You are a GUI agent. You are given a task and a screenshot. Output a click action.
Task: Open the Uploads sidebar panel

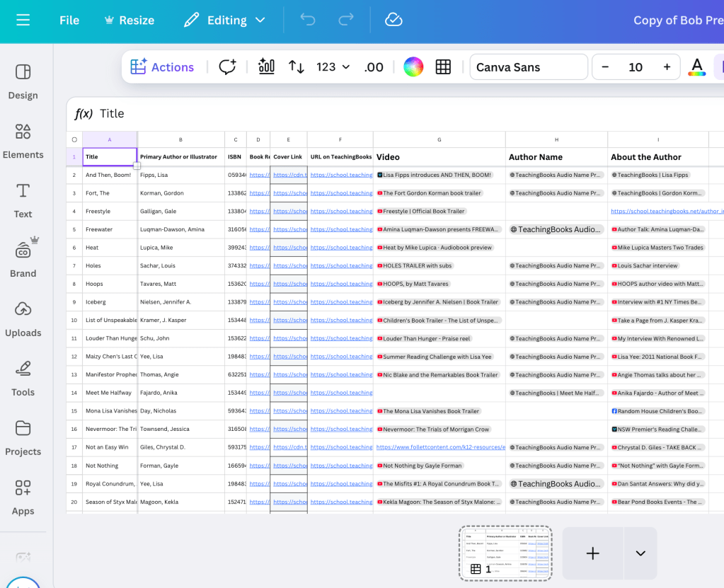[x=23, y=318]
